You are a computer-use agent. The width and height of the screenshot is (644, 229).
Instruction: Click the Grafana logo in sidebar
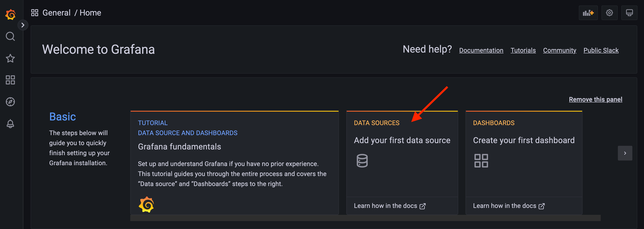coord(10,14)
